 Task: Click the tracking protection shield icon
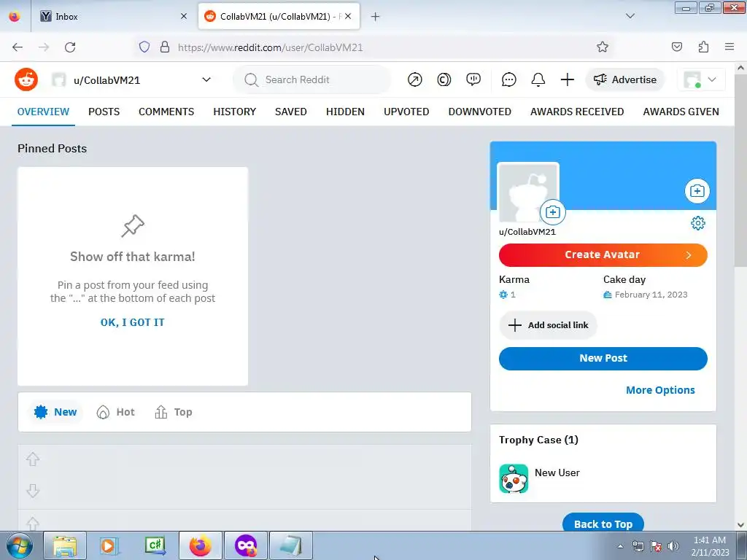click(x=144, y=47)
